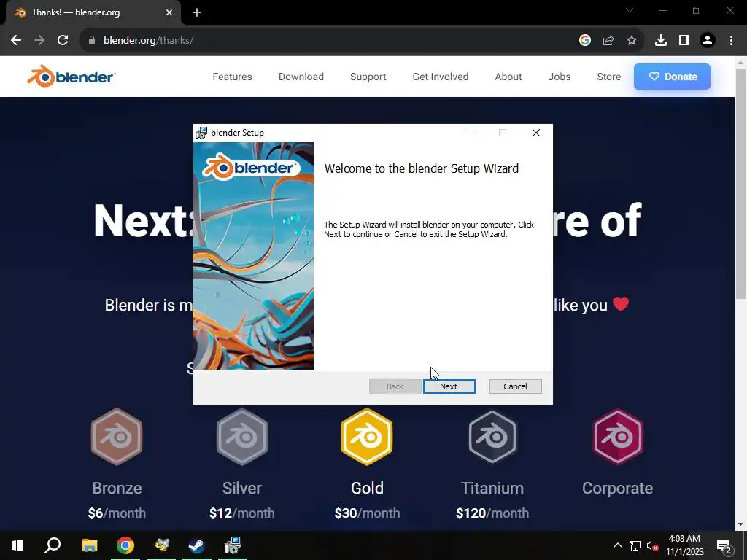Open Windows taskbar search
Screen dimensions: 747x560
(x=53, y=545)
